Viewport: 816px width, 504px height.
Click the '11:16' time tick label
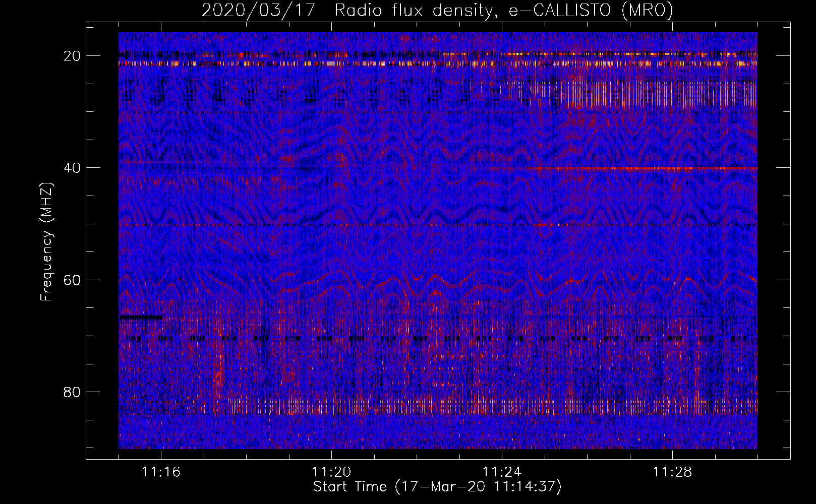161,472
